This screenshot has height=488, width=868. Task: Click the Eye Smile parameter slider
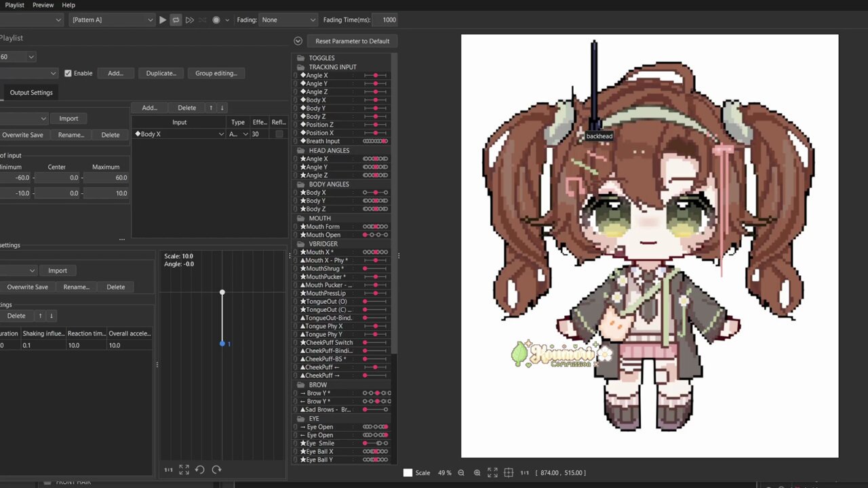(x=375, y=443)
